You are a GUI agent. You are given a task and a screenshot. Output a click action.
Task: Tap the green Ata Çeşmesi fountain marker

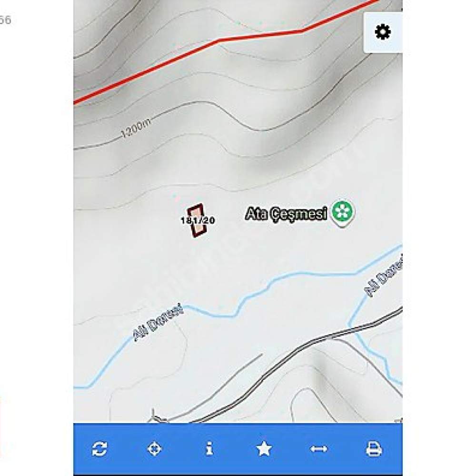tap(342, 212)
